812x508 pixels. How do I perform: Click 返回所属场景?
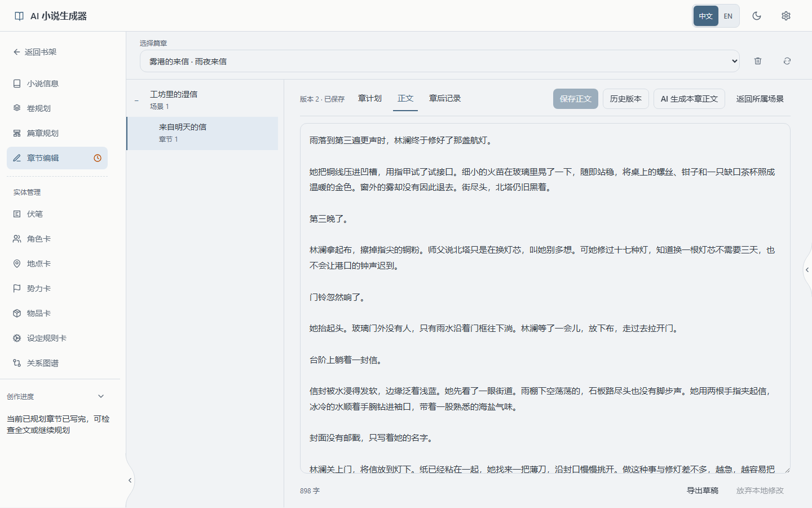760,99
